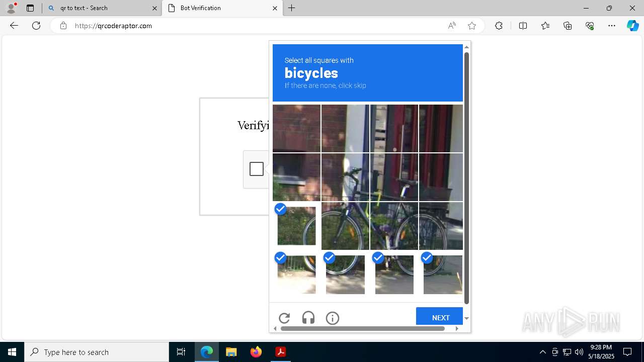Close the Bot Verification tab
The height and width of the screenshot is (362, 644).
pyautogui.click(x=275, y=8)
